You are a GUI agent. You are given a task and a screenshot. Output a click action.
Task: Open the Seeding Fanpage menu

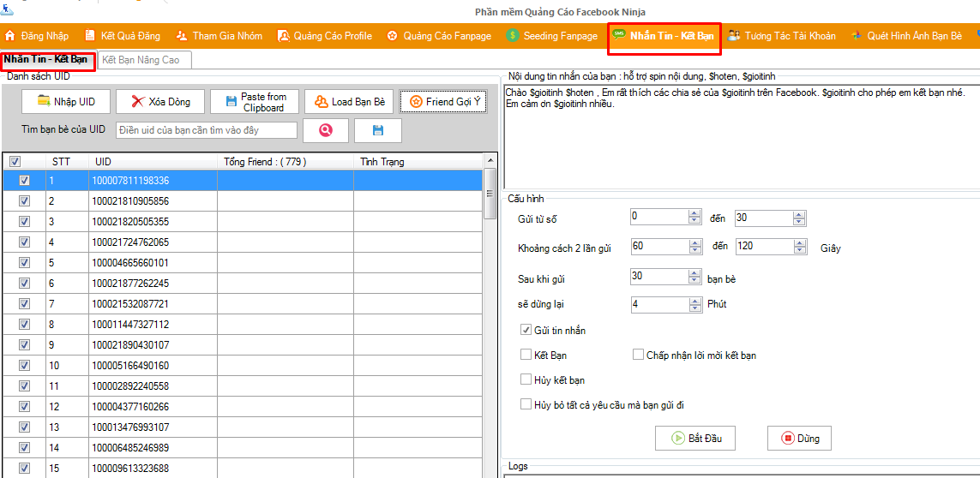coord(552,36)
